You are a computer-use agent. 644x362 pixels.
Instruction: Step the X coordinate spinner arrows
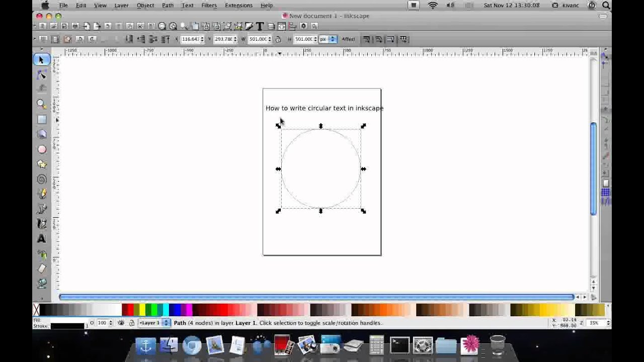pos(203,39)
